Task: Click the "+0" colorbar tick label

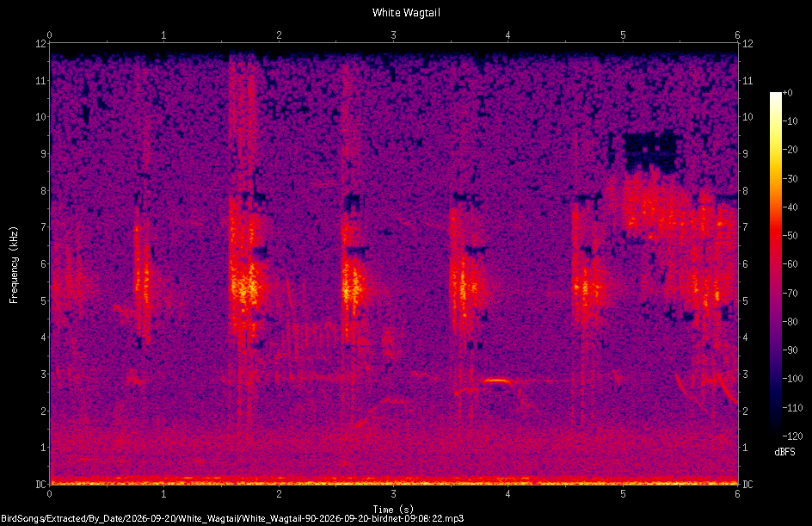Action: (x=788, y=93)
